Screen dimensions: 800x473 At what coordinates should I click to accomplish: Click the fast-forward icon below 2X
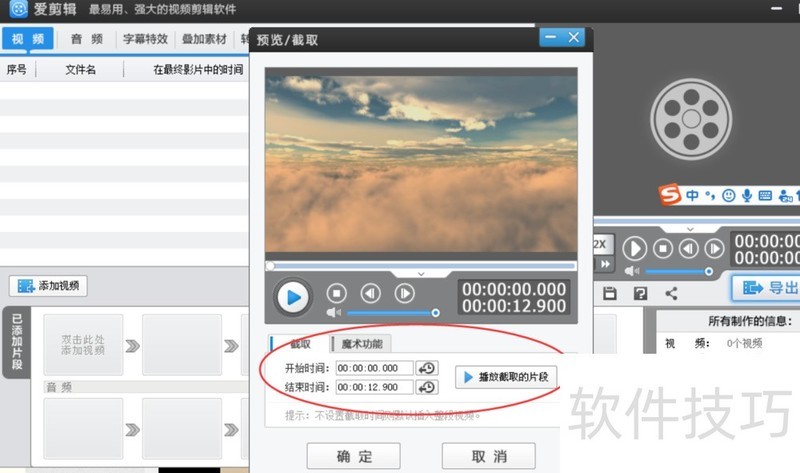pos(605,264)
